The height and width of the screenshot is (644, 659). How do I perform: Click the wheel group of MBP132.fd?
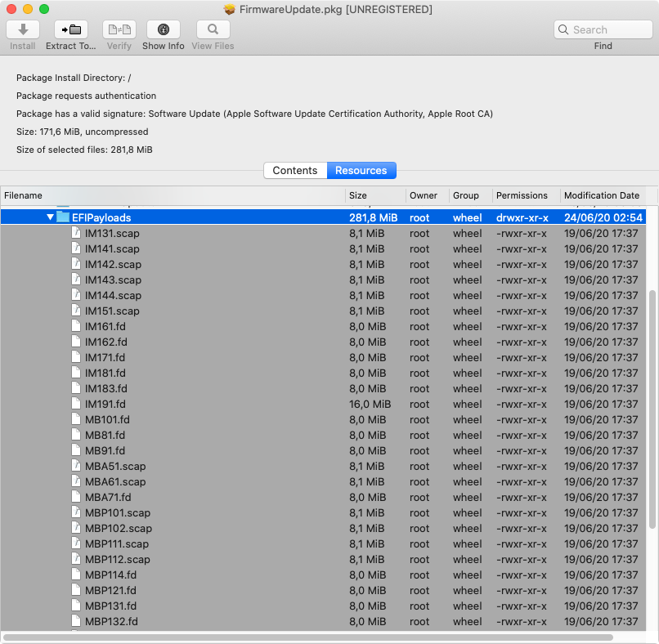tap(468, 621)
